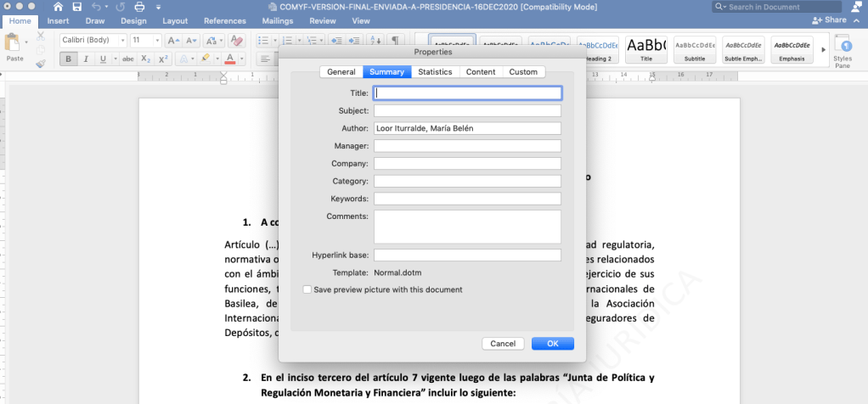Click the Home icon in the title bar

[x=57, y=7]
